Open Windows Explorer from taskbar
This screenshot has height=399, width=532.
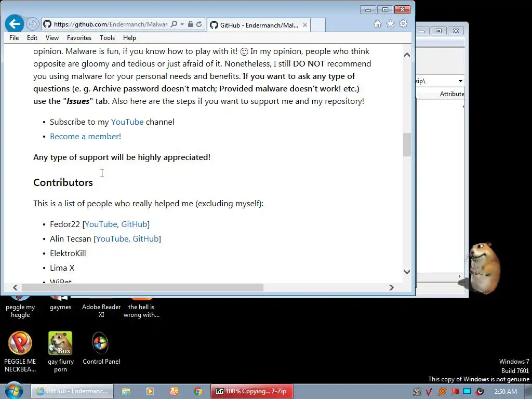126,392
